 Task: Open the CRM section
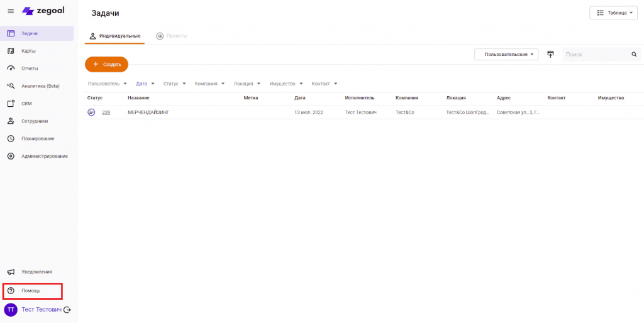click(26, 104)
